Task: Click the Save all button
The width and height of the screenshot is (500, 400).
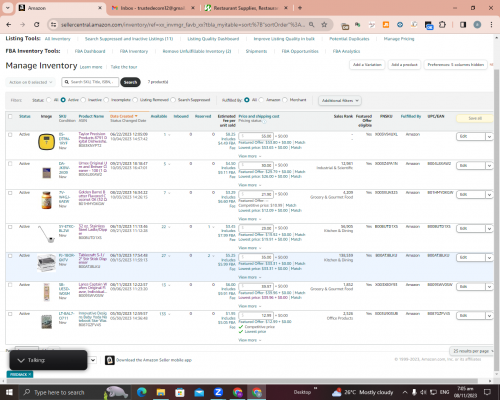Action: click(475, 118)
